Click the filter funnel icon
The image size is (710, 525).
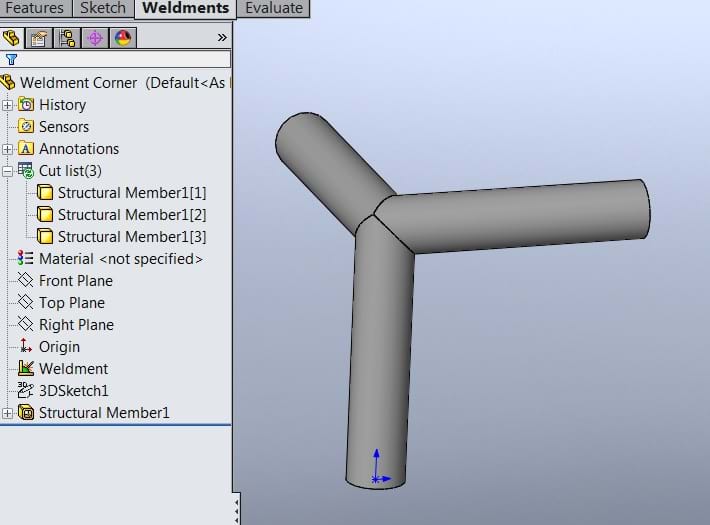click(x=11, y=59)
